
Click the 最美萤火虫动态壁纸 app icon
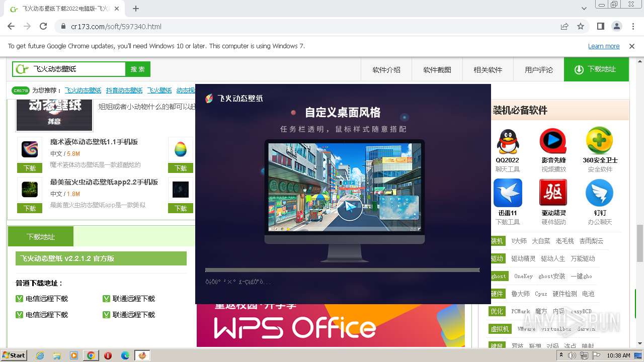pos(30,190)
